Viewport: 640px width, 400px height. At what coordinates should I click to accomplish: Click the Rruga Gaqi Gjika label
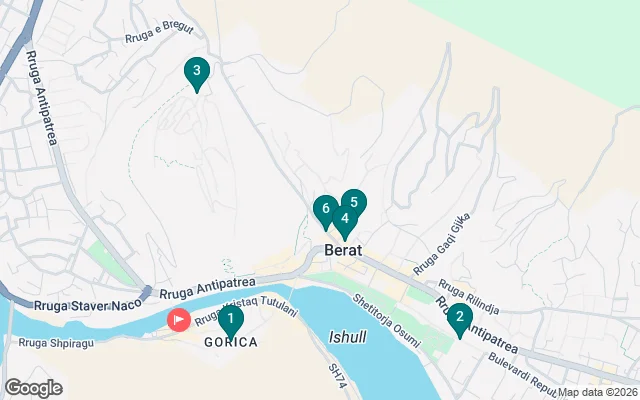coord(441,244)
